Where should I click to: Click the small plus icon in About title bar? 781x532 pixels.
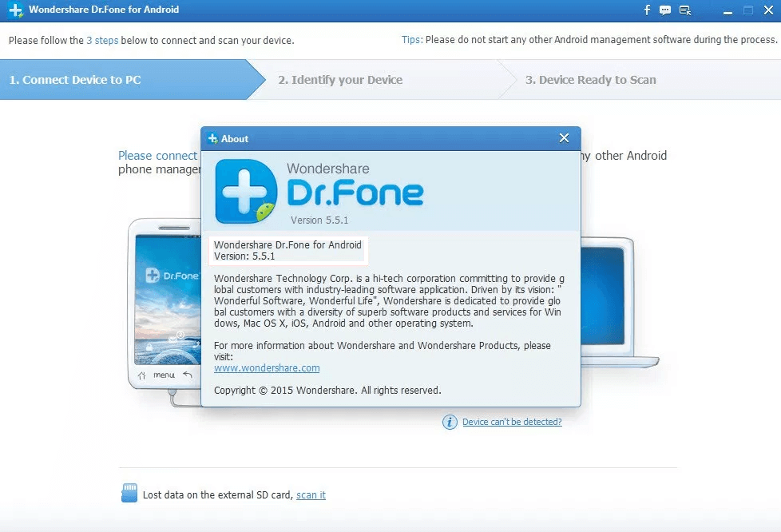[x=212, y=138]
